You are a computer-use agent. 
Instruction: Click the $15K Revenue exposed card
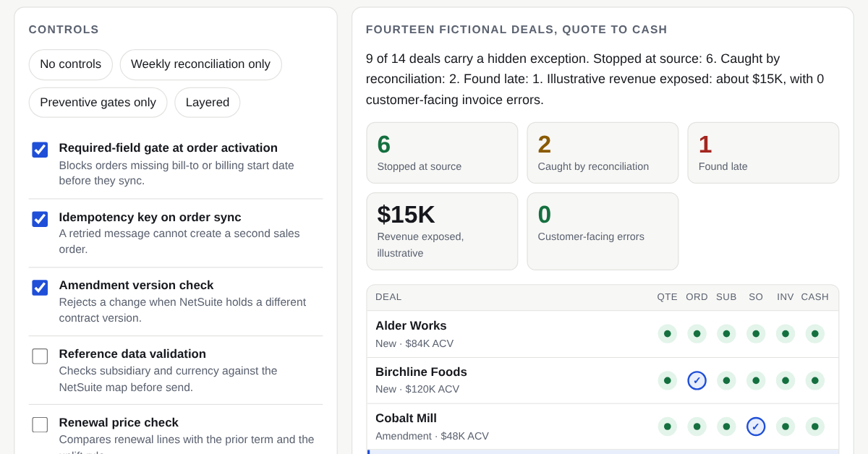[442, 231]
